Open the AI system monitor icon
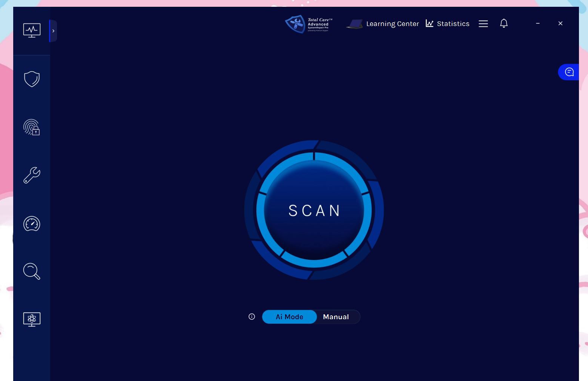Image resolution: width=588 pixels, height=381 pixels. coord(32,319)
